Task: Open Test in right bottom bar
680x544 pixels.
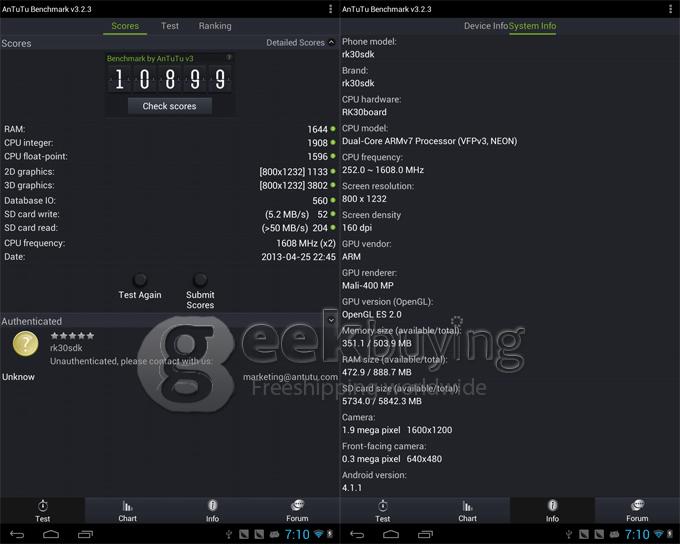Action: pos(382,511)
